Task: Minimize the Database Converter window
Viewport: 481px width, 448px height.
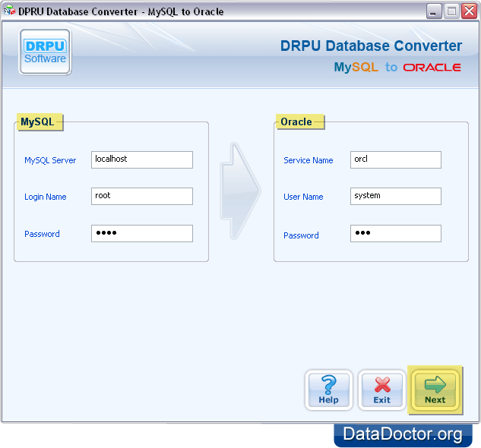Action: coord(433,11)
